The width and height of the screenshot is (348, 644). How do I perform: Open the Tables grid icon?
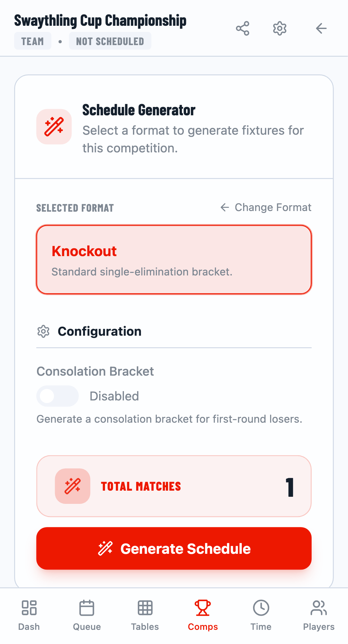point(145,615)
